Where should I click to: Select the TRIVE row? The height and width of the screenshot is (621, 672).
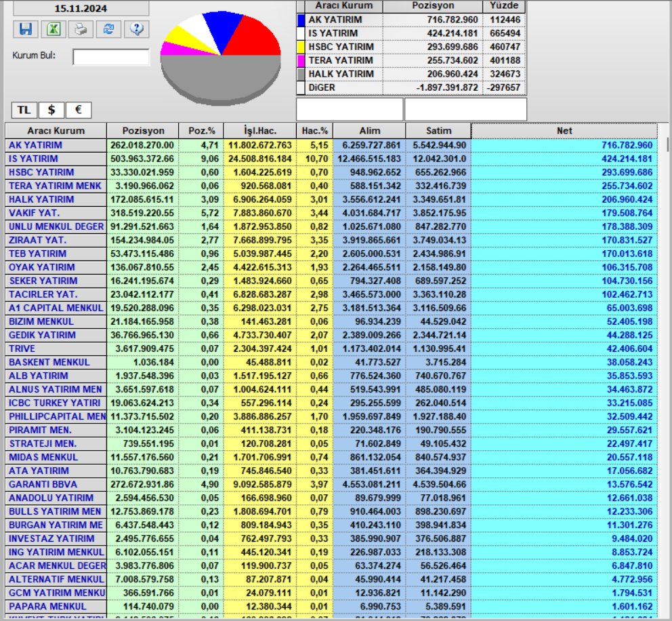pos(331,349)
